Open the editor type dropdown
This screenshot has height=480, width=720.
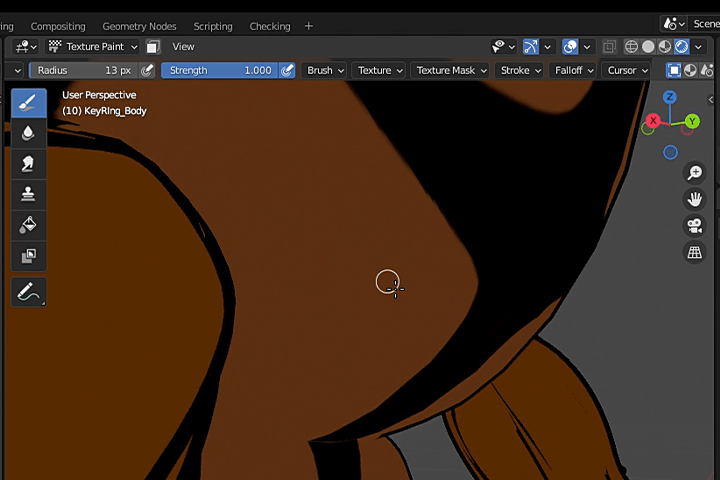pos(25,46)
